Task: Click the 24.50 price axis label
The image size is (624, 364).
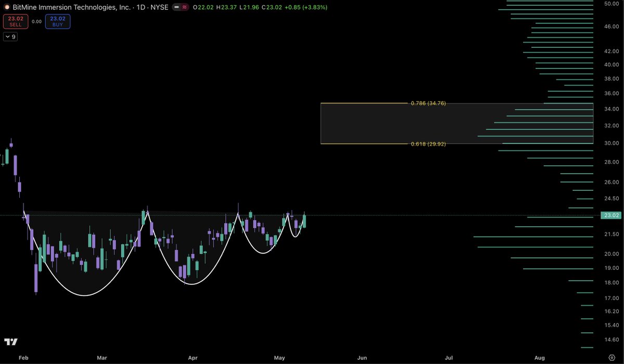Action: coord(612,198)
